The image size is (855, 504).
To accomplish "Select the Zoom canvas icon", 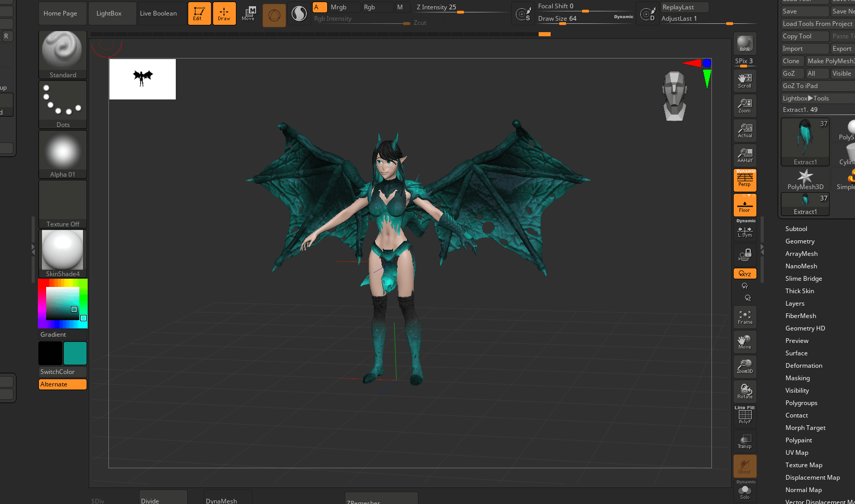I will (745, 106).
